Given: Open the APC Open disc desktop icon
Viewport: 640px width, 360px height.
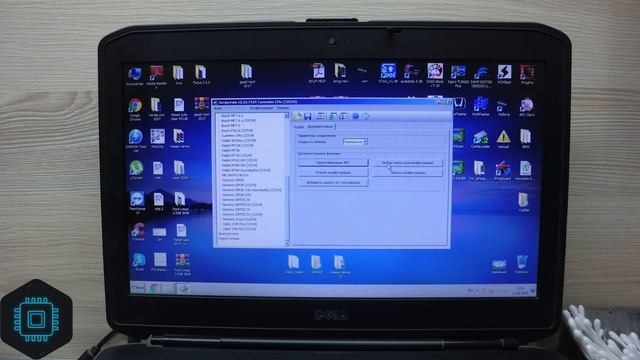Looking at the screenshot, I should click(526, 107).
